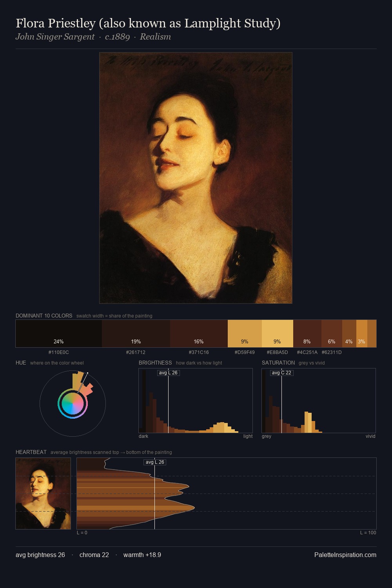Select the darkest #110E0C 24% swatch
This screenshot has height=588, width=392.
[59, 334]
